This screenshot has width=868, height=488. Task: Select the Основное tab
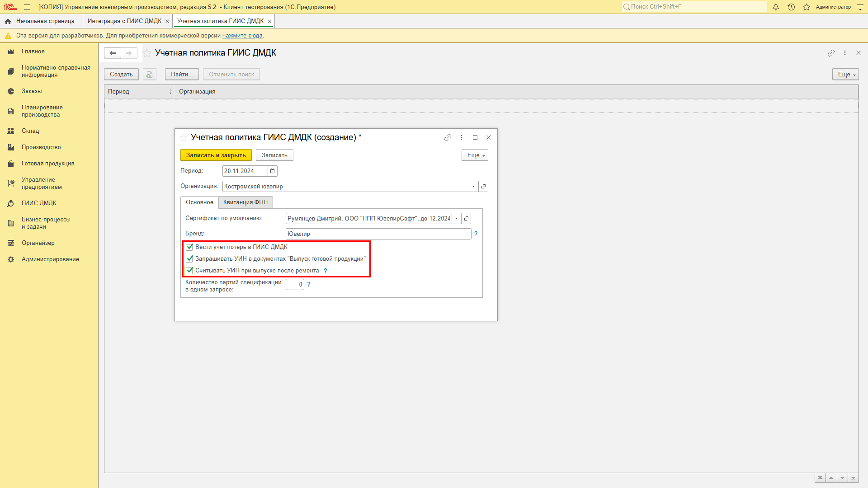coord(199,202)
